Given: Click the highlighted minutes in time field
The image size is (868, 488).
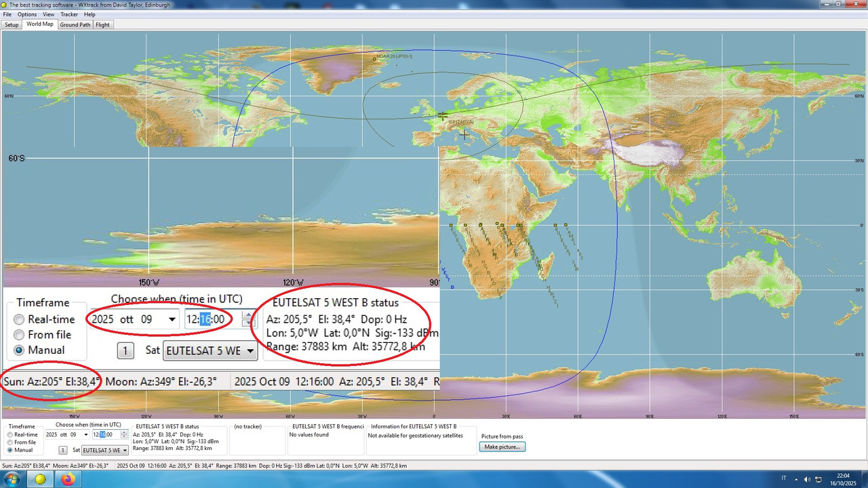Looking at the screenshot, I should point(102,434).
